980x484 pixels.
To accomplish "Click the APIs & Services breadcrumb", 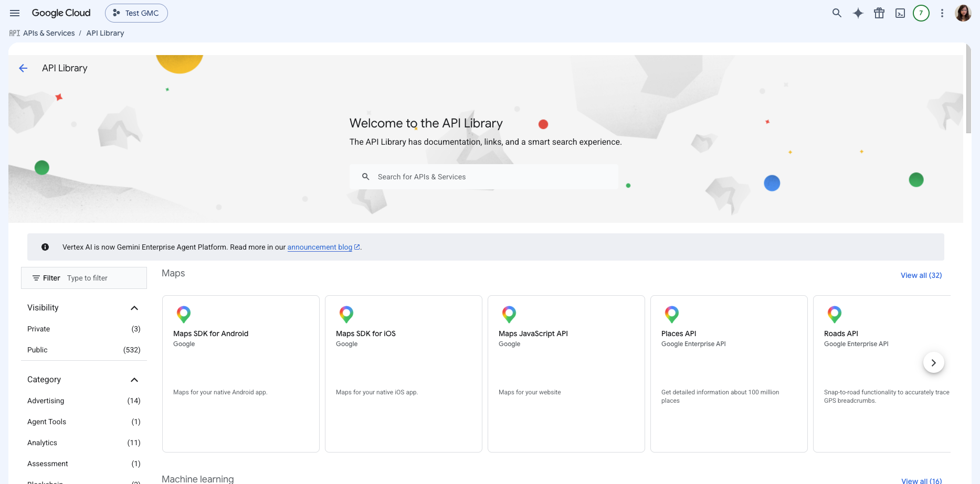I will pos(49,33).
